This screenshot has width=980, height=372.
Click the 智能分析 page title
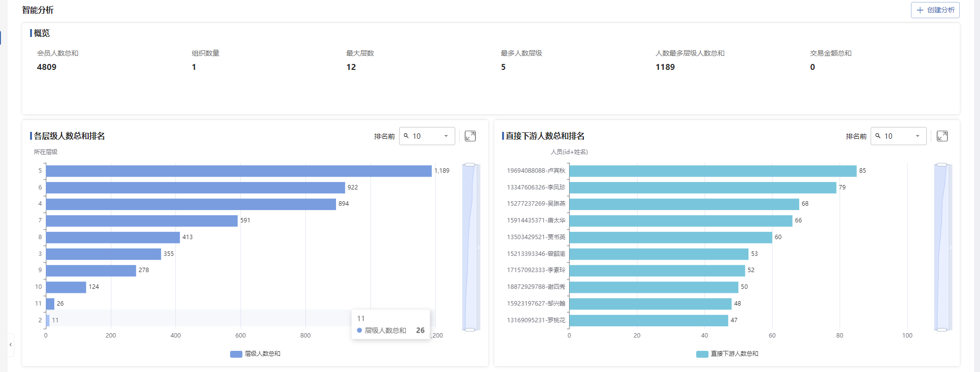38,10
